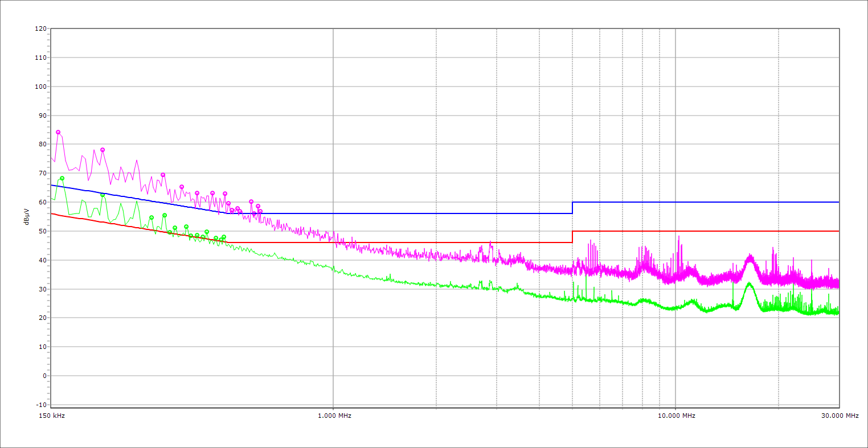Click the 1.000 MHz axis label
This screenshot has height=448, width=868.
[334, 416]
